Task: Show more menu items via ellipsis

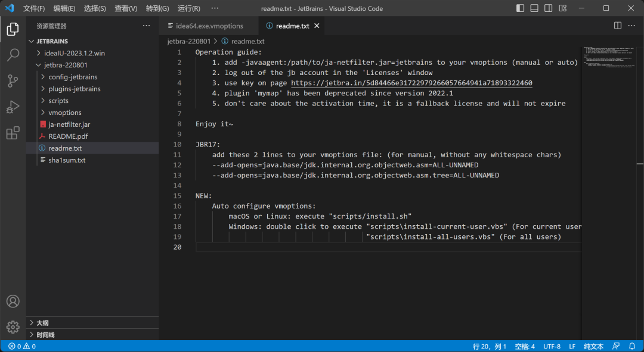Action: click(215, 8)
